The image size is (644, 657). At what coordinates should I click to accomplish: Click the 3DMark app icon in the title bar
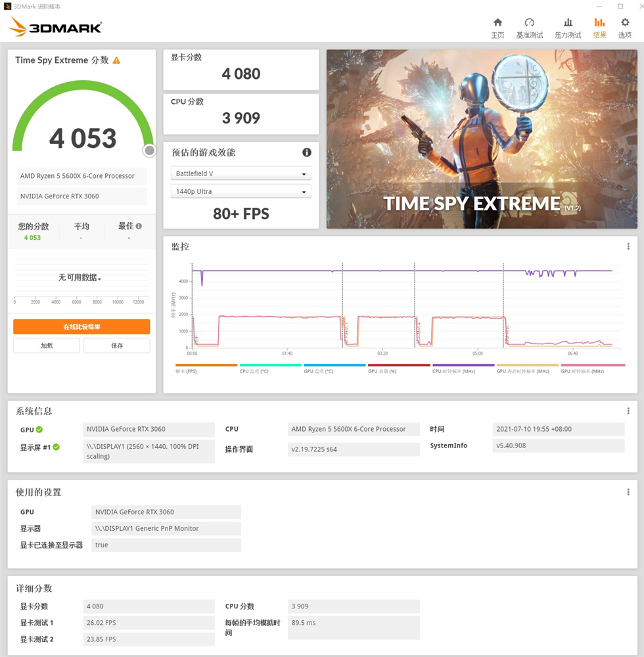click(x=7, y=7)
